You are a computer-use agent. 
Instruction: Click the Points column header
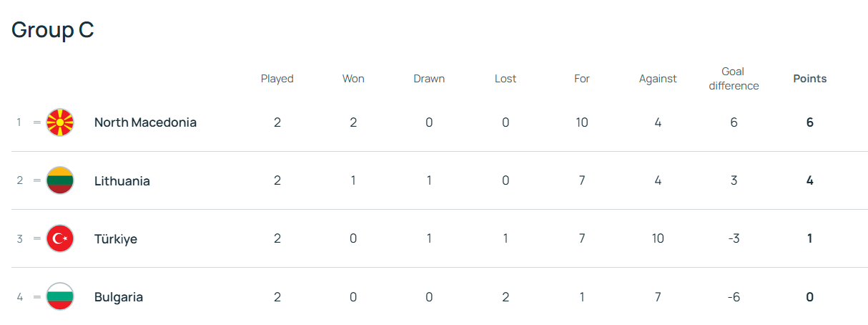809,79
